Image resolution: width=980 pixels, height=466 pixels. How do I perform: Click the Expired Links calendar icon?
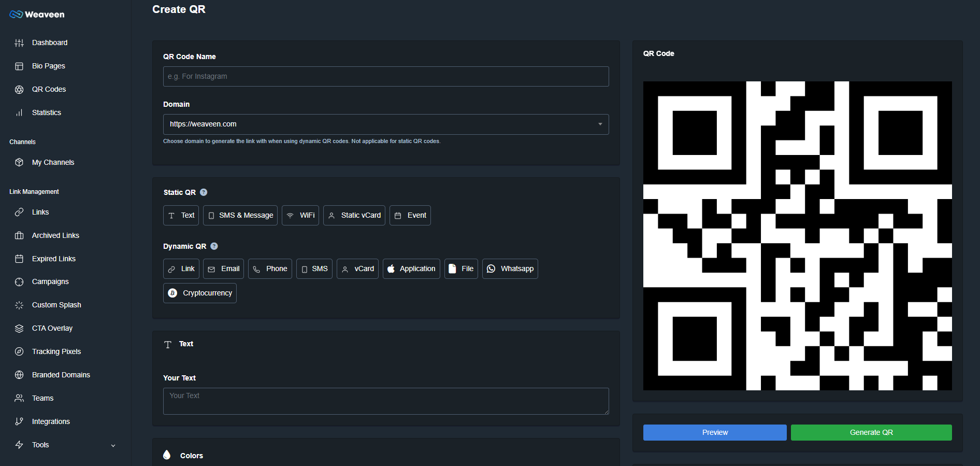coord(19,259)
